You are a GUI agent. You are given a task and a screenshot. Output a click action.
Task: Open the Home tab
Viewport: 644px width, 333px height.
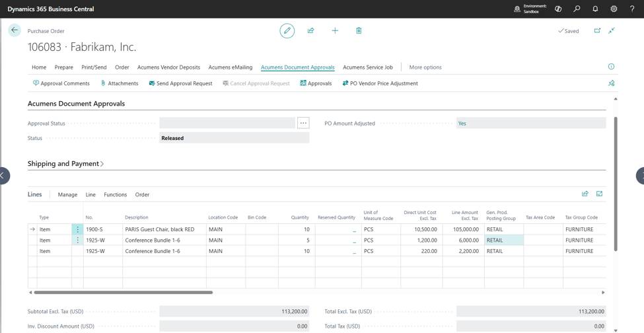(39, 67)
